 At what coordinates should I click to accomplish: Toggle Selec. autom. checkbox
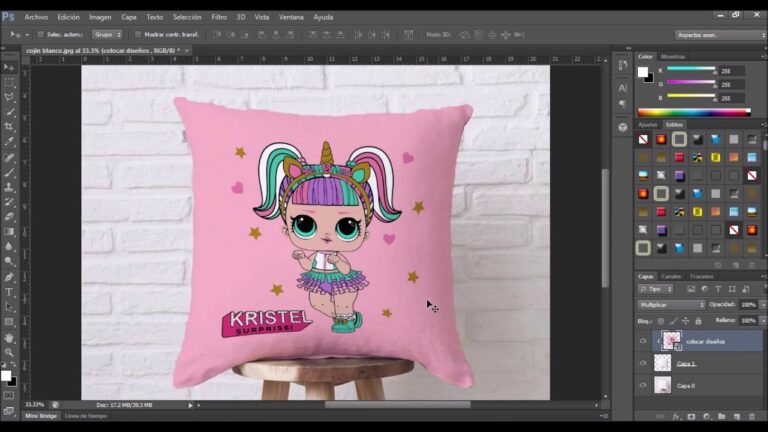[x=41, y=35]
